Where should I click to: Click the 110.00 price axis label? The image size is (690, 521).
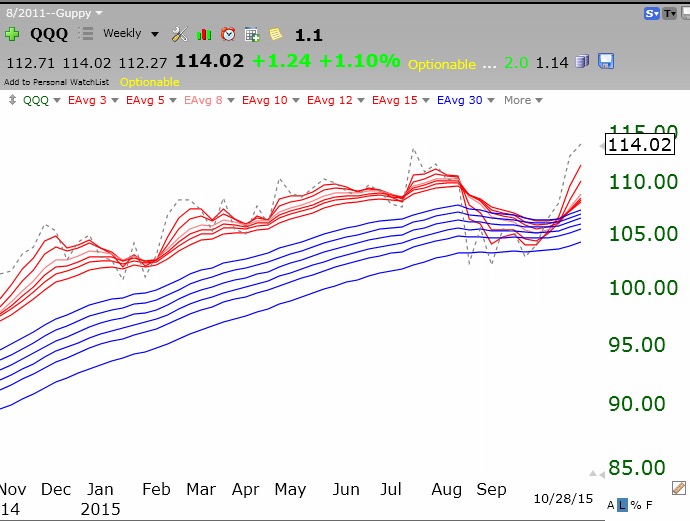click(x=643, y=182)
